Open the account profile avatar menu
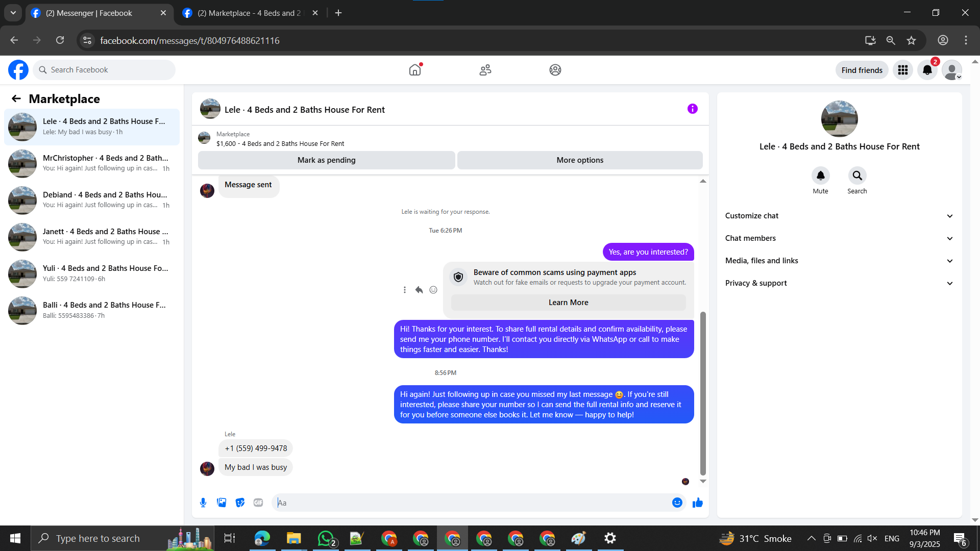Screen dimensions: 980x551 (952, 70)
